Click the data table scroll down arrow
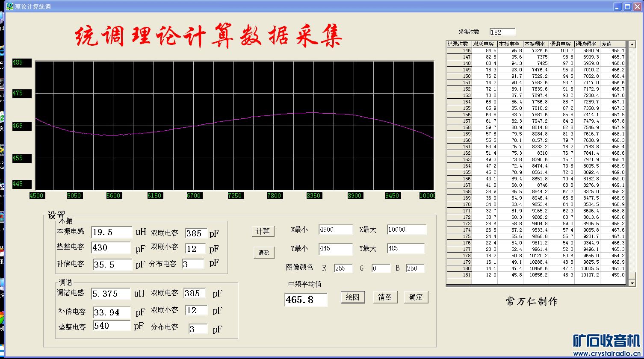 pos(632,282)
